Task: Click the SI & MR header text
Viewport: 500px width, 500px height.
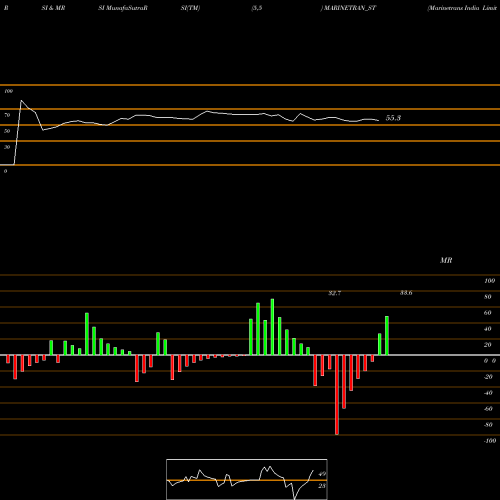Action: click(x=53, y=8)
